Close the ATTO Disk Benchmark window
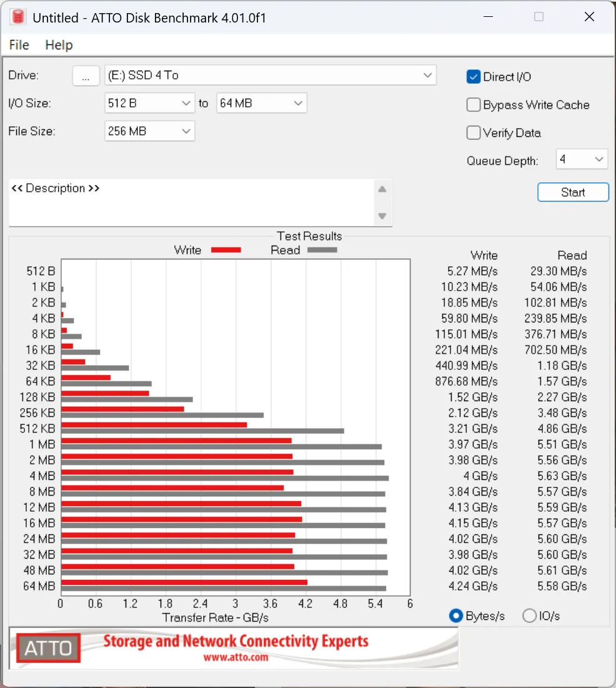616x688 pixels. pos(589,17)
